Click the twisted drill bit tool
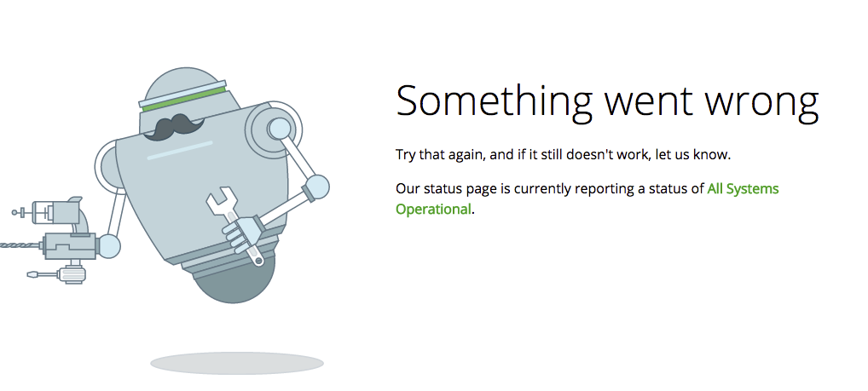The image size is (868, 391). (20, 244)
